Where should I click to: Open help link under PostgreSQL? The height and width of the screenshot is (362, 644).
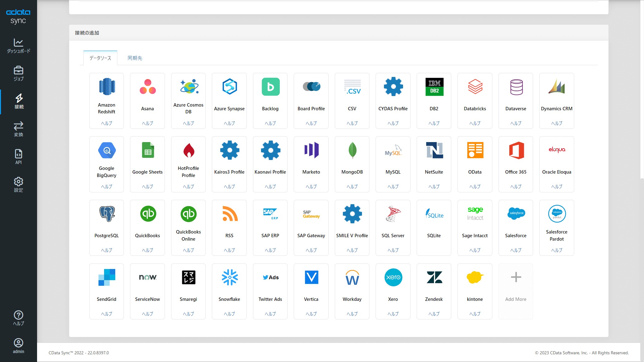pyautogui.click(x=107, y=250)
